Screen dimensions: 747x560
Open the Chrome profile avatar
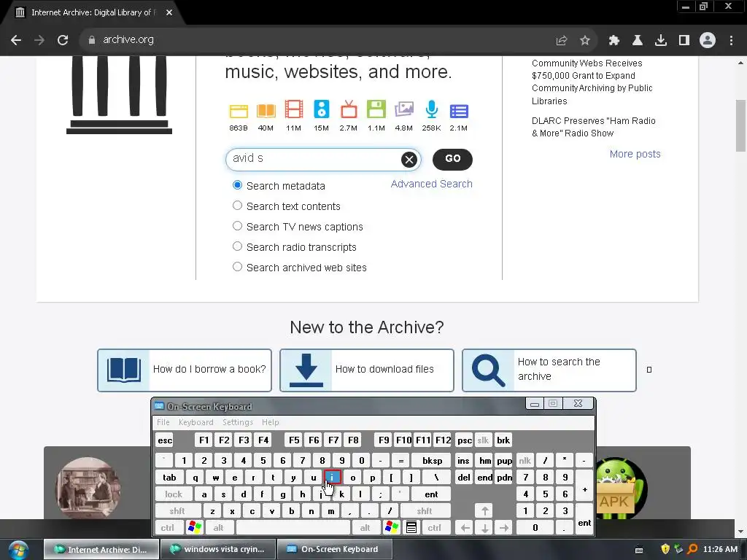708,40
